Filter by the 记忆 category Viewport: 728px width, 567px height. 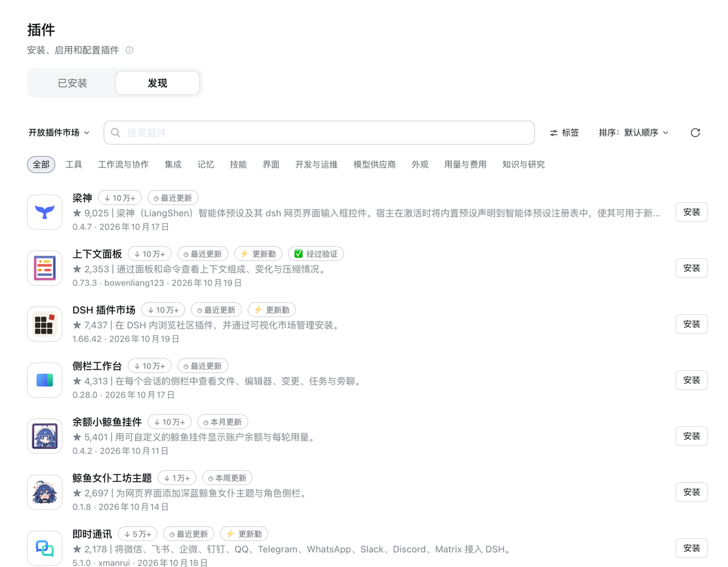point(205,164)
